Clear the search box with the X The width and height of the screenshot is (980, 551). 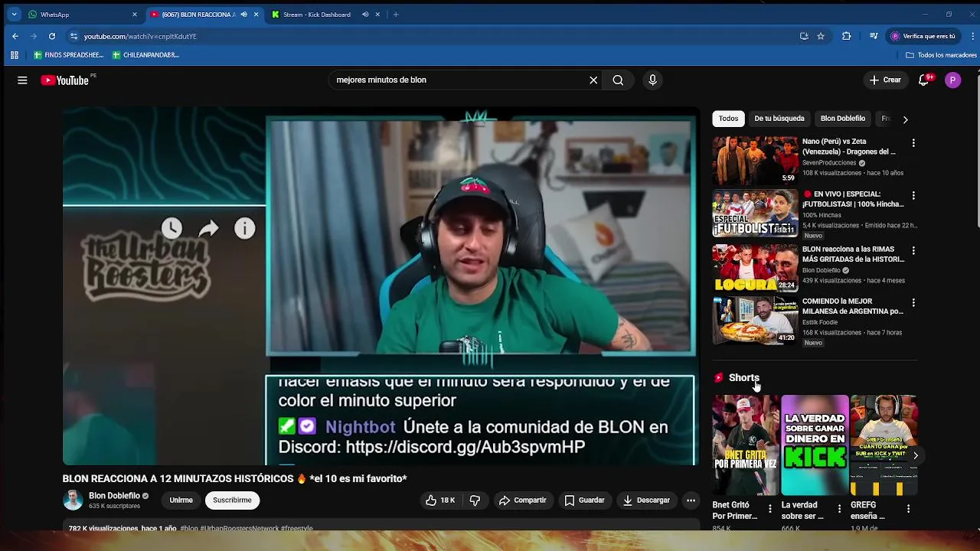tap(593, 80)
